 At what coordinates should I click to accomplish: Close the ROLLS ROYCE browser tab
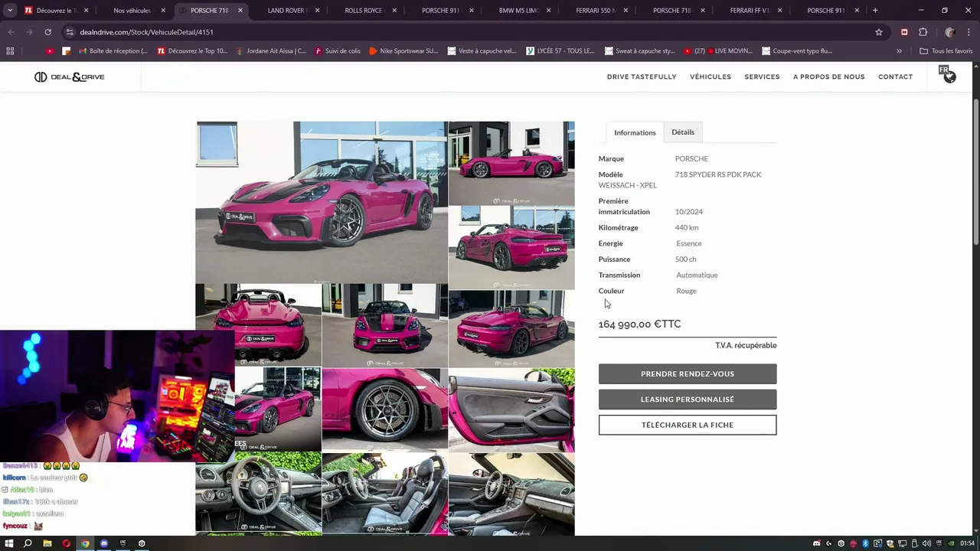(x=394, y=11)
